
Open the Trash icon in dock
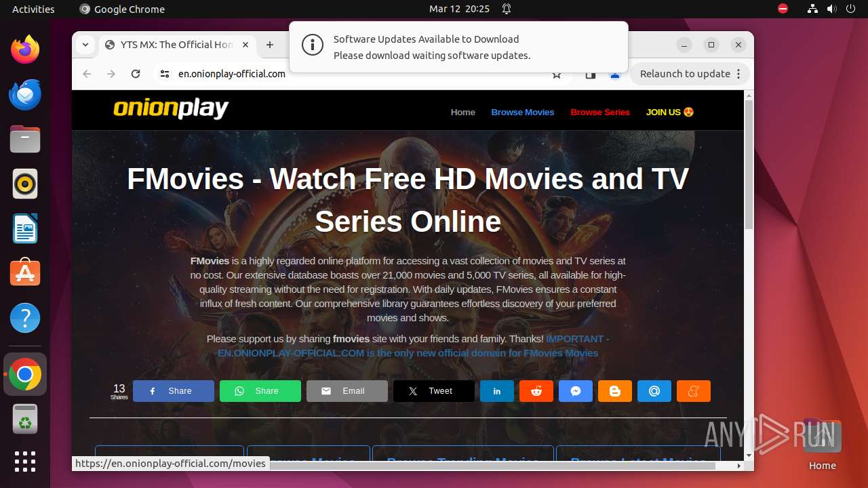point(25,420)
